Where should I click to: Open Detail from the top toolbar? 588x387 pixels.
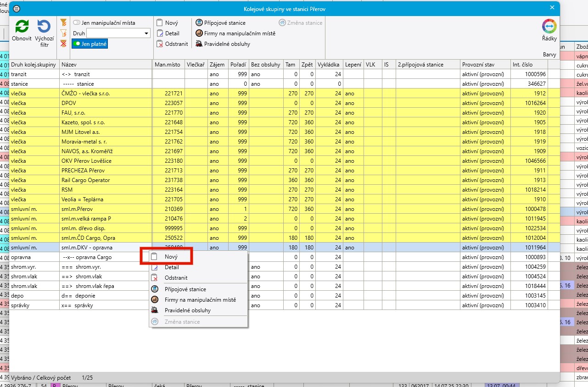pos(160,33)
